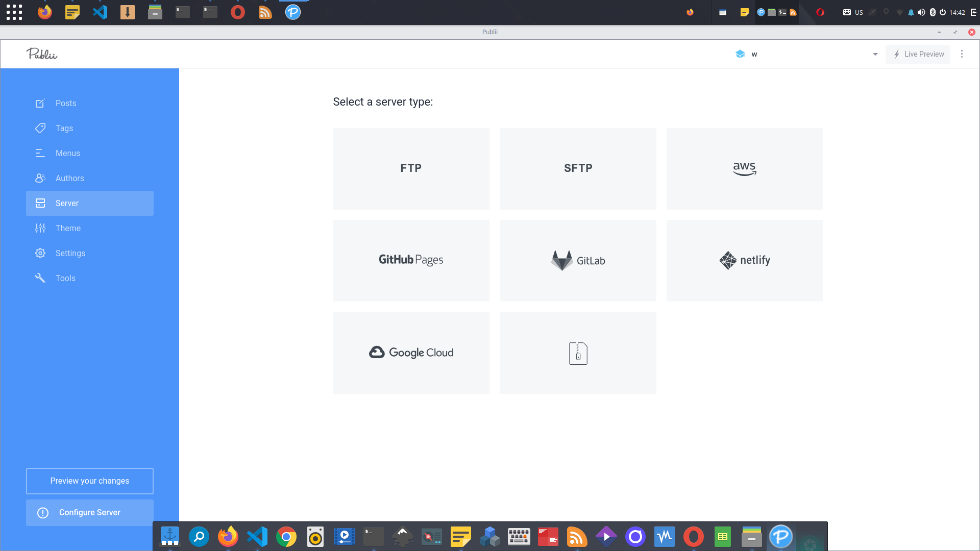
Task: Select the manual ZIP file deployment option
Action: point(578,353)
